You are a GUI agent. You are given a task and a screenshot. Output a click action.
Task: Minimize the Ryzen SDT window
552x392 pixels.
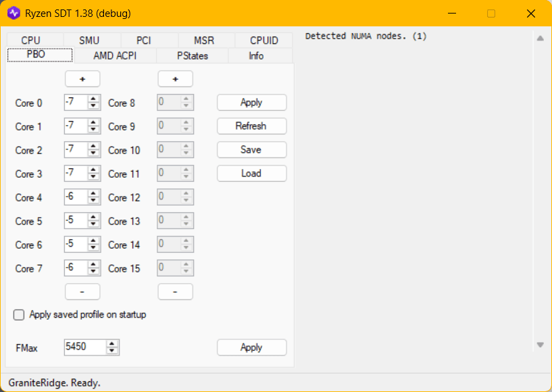click(x=452, y=14)
